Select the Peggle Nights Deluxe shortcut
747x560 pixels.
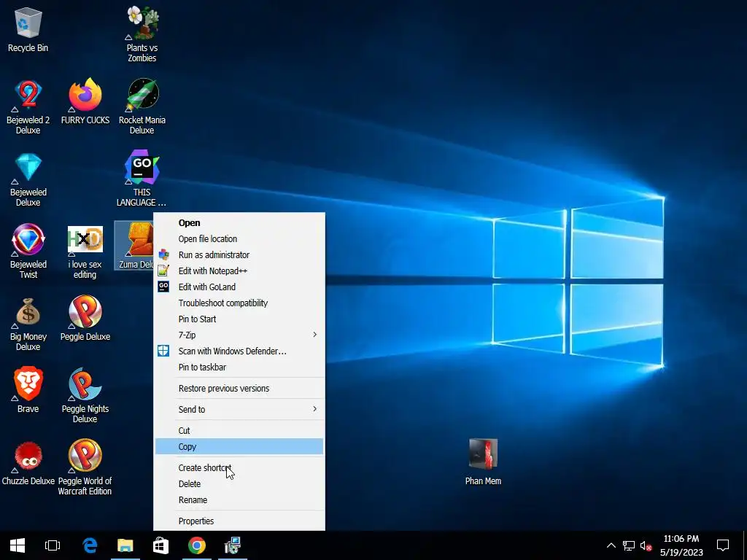[85, 395]
